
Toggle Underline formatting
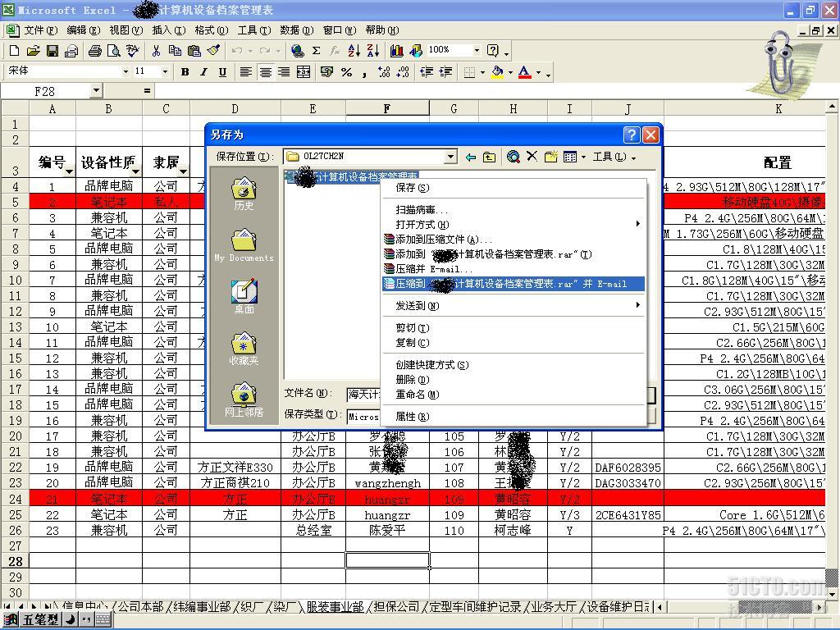coord(222,72)
